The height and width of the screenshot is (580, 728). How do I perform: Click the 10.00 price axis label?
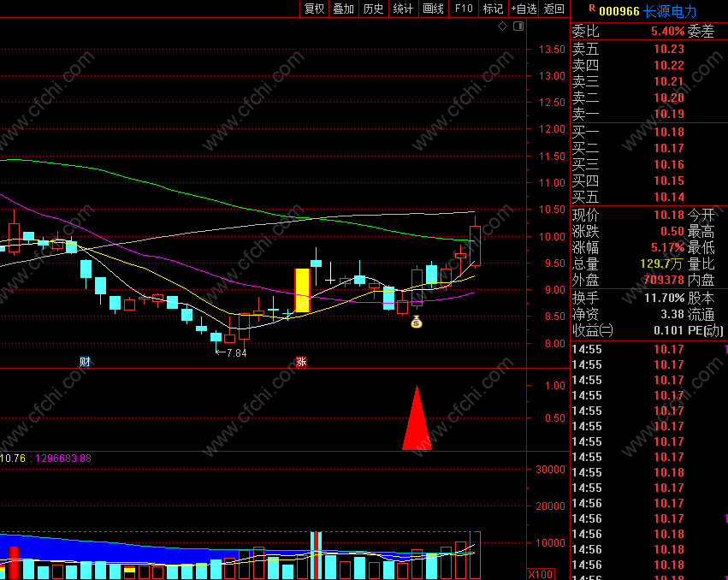552,236
